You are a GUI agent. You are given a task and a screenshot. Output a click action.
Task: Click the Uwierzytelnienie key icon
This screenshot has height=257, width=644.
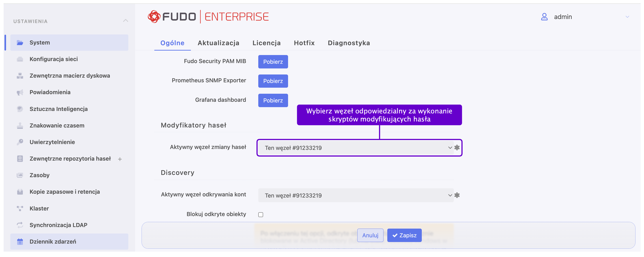coord(20,142)
